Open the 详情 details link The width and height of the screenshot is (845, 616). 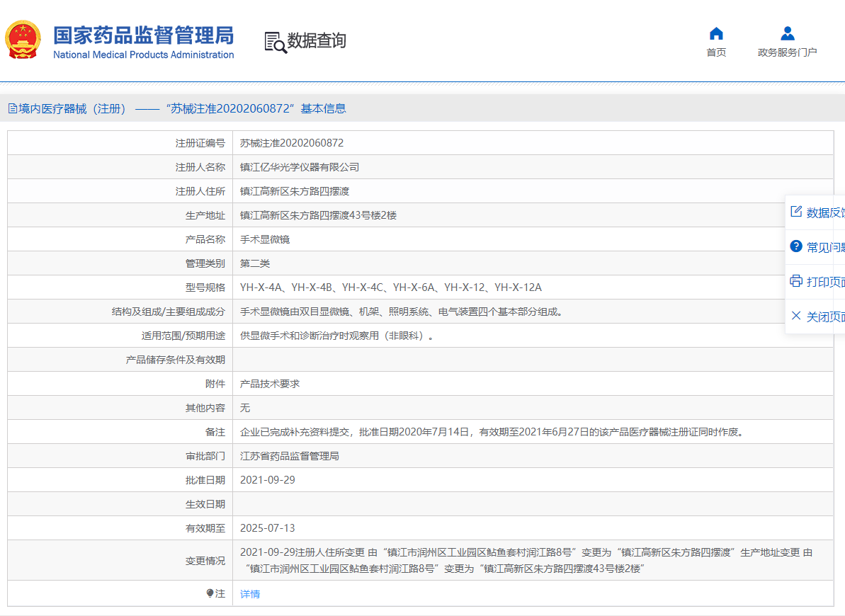pos(250,594)
